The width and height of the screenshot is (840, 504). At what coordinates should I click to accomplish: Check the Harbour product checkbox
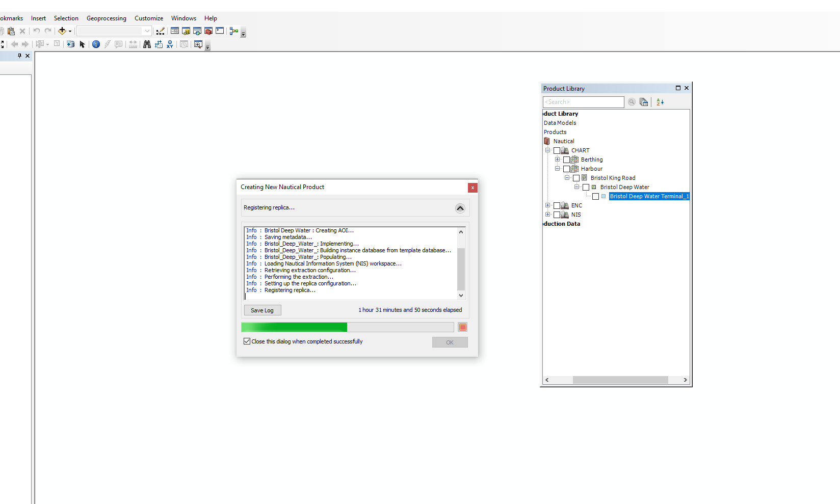point(566,169)
